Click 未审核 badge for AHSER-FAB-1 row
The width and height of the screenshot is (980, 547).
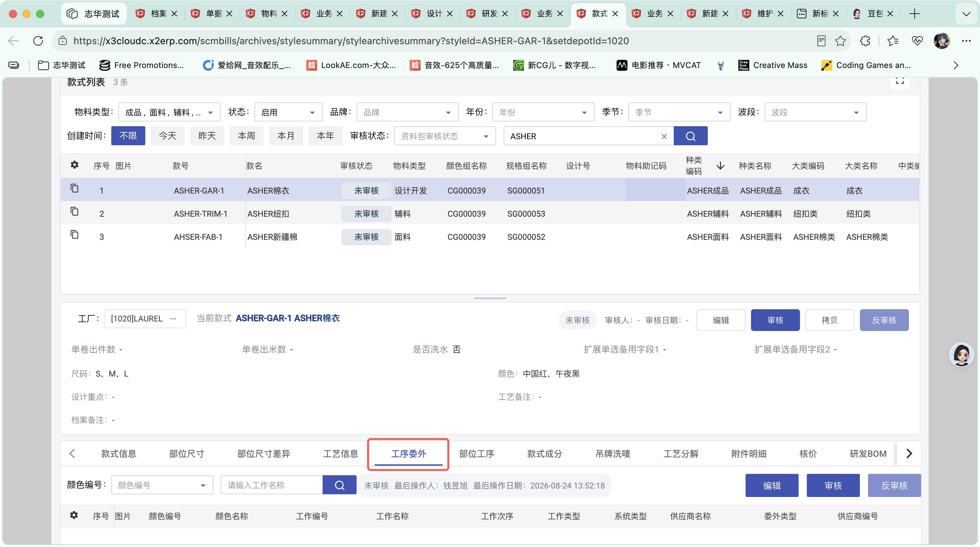coord(366,237)
